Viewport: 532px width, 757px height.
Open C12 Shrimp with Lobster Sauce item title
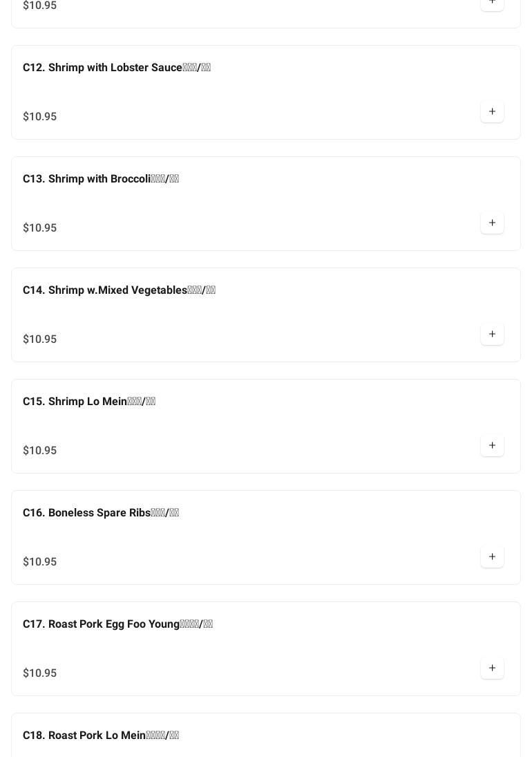pyautogui.click(x=116, y=68)
